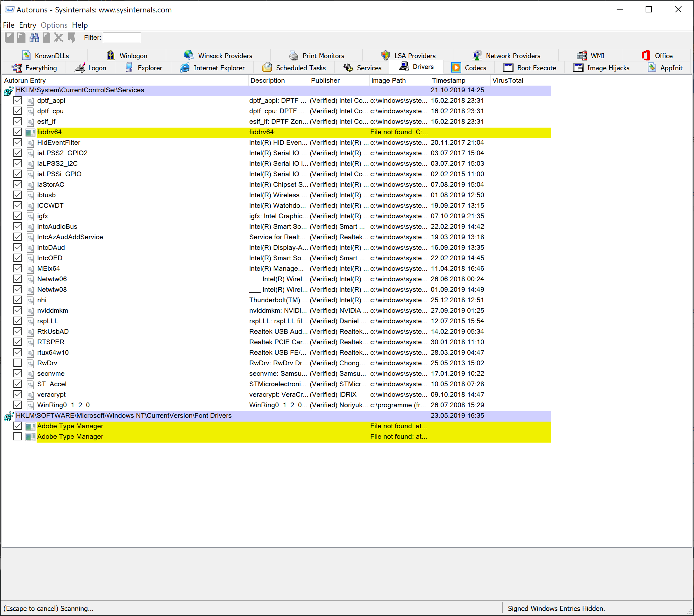Uncheck the dptf_acpi driver checkbox
Image resolution: width=694 pixels, height=616 pixels.
point(18,101)
